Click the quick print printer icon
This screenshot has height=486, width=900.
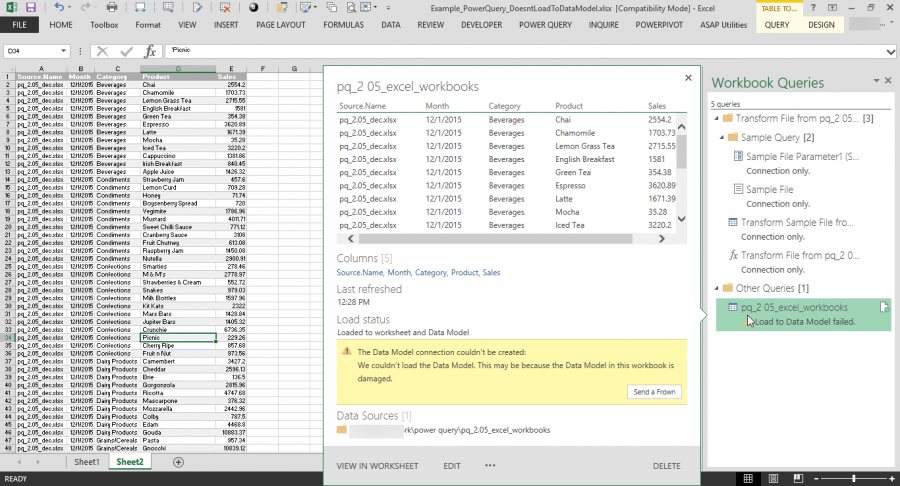pyautogui.click(x=112, y=7)
